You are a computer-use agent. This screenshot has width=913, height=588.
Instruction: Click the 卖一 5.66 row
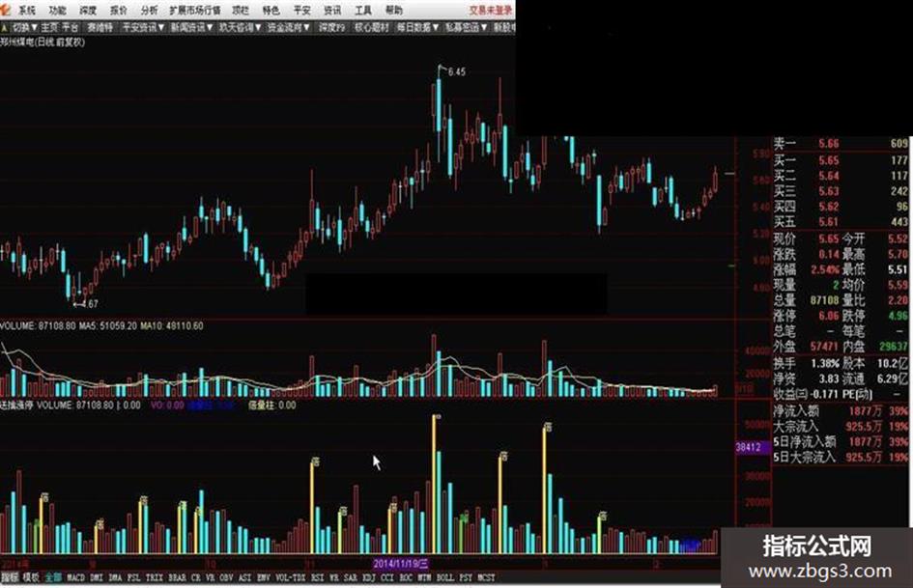pos(841,143)
